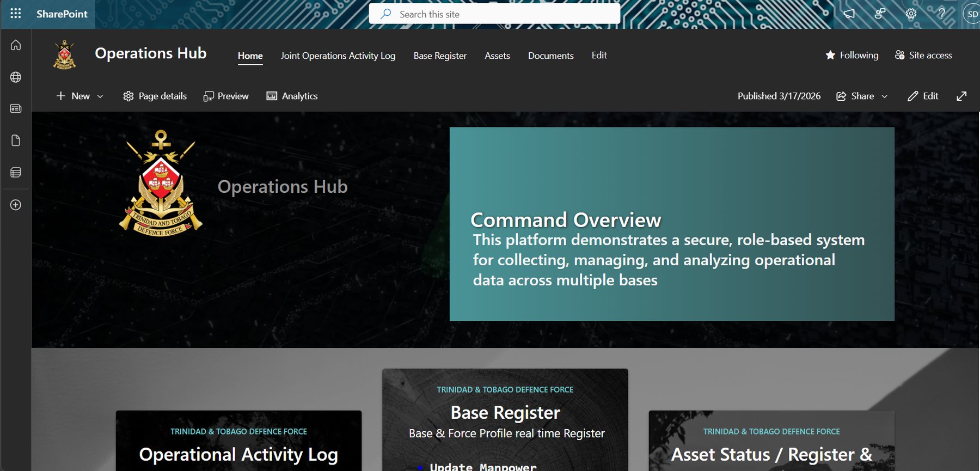Open Site access
980x471 pixels.
point(923,55)
